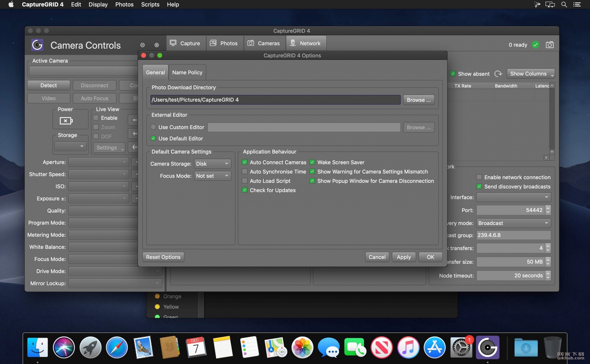This screenshot has height=364, width=590.
Task: Select Use Custom Editor radio button
Action: point(153,127)
